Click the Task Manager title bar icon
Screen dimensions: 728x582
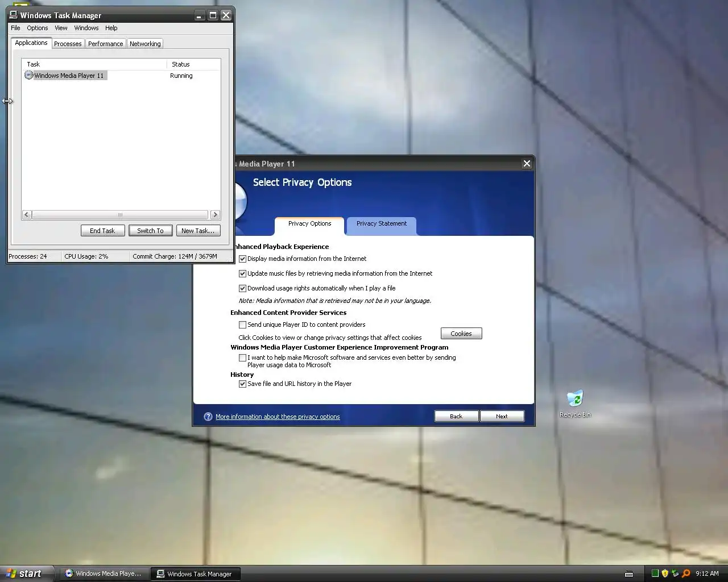(x=14, y=15)
